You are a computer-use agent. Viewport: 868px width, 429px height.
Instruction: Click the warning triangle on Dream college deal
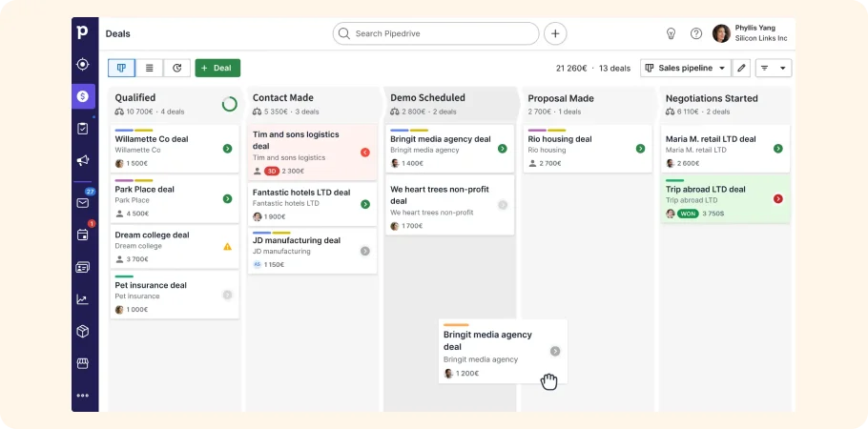point(228,246)
